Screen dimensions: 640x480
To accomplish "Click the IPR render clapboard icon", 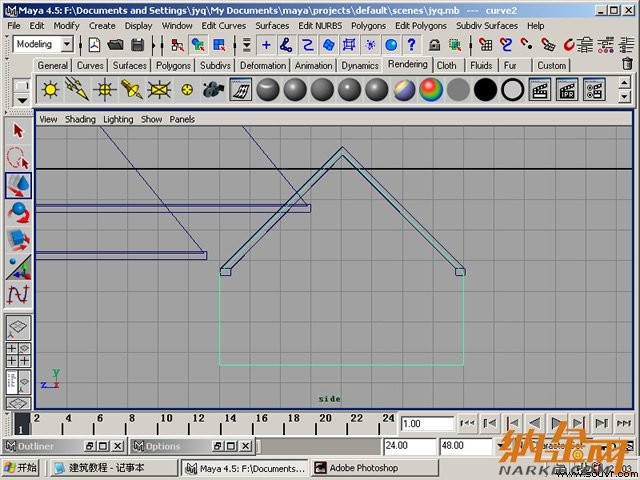I will coord(567,89).
